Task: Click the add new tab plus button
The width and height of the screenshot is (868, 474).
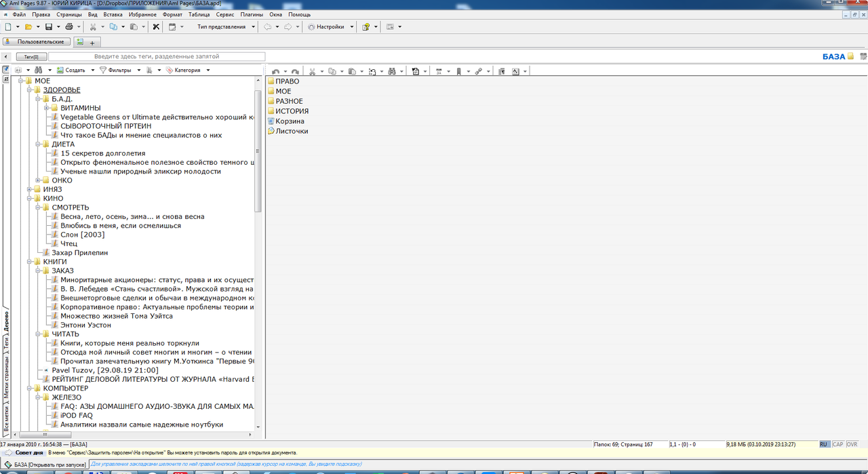Action: (x=92, y=42)
